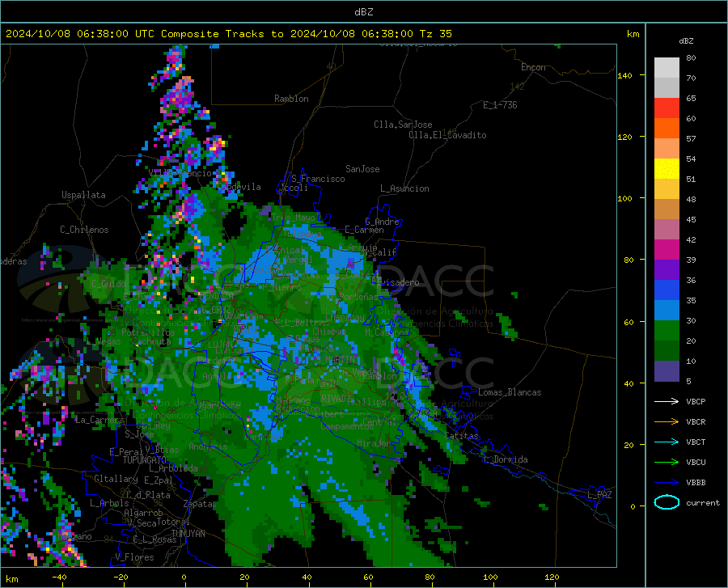
Task: Click the 140 km tick on the vertical axis
Action: [x=624, y=75]
